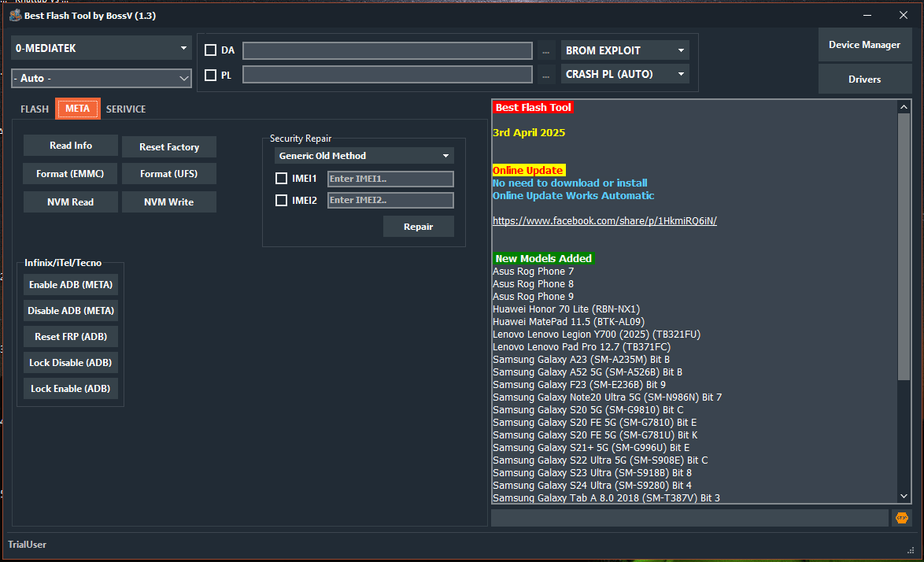
Task: Click the Format (EMMC) button
Action: click(70, 174)
